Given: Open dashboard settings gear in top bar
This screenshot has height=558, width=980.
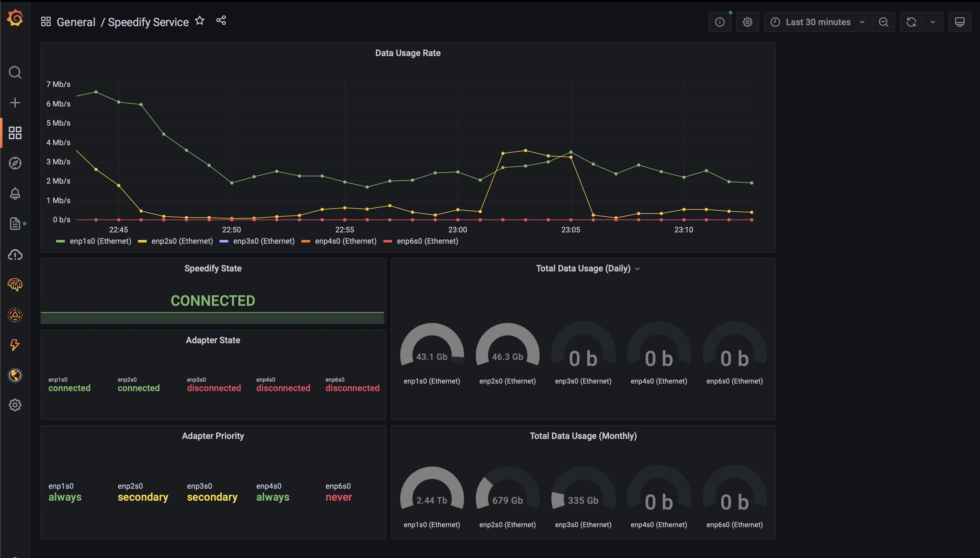Looking at the screenshot, I should pyautogui.click(x=747, y=22).
